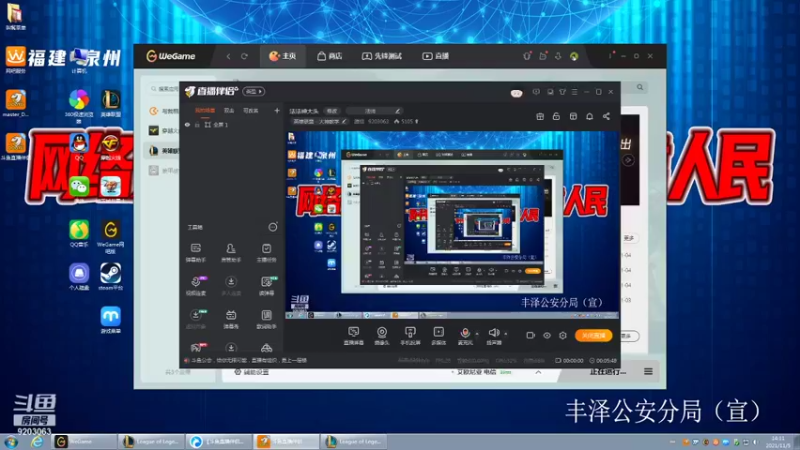Viewport: 800px width, 450px height.
Task: Open the mode pill next to streaming logo
Action: click(254, 91)
